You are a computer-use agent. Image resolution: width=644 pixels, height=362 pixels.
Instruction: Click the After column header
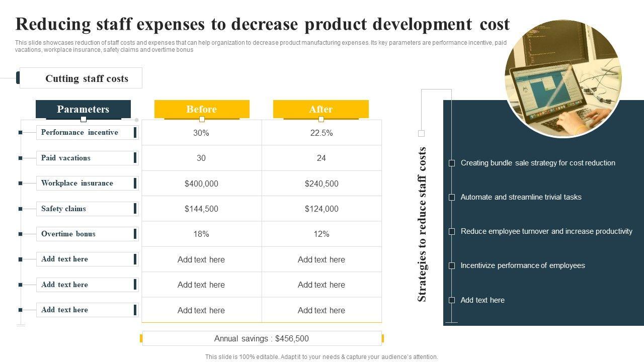point(321,109)
